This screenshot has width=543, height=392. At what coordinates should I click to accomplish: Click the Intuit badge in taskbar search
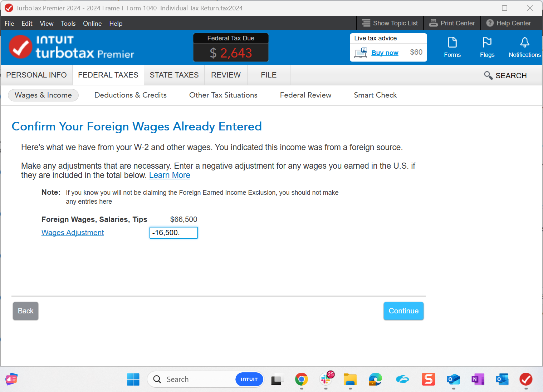(249, 379)
